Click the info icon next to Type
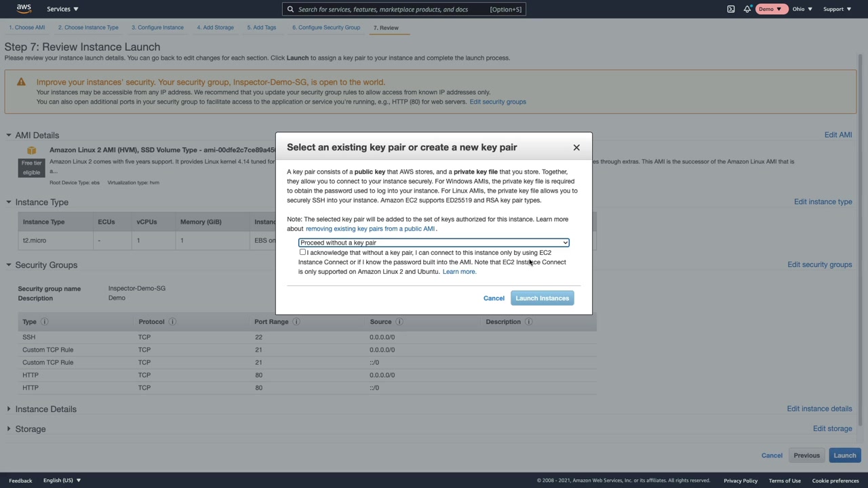This screenshot has height=488, width=868. click(45, 322)
